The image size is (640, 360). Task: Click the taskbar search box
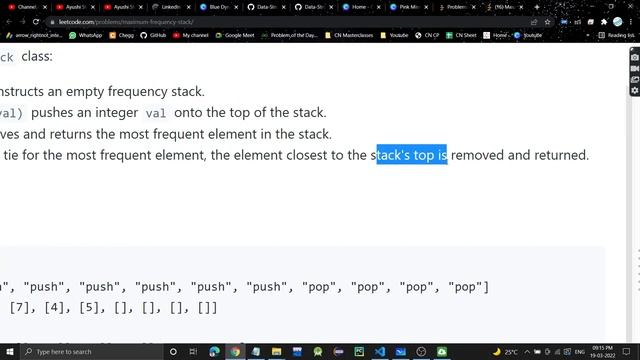click(x=92, y=351)
